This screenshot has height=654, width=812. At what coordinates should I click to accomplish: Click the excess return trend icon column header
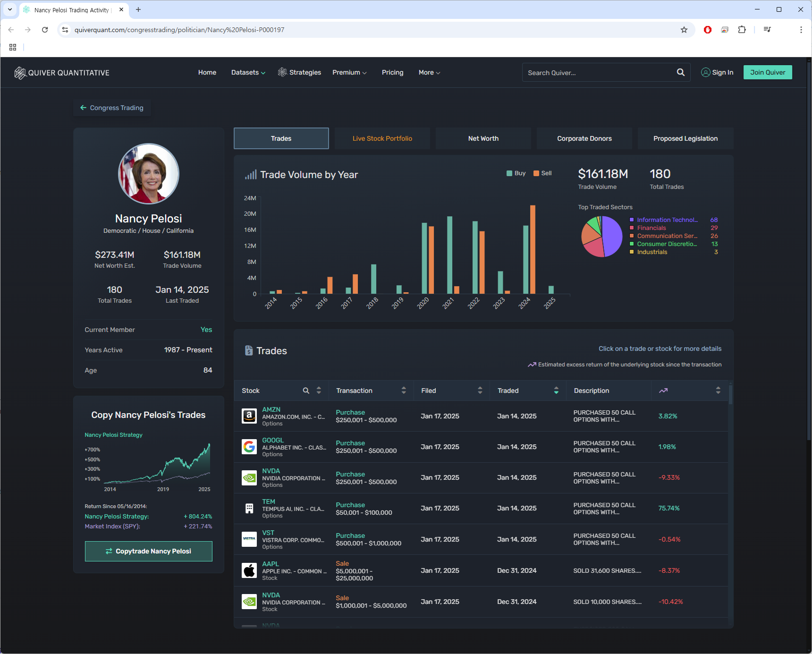click(663, 391)
